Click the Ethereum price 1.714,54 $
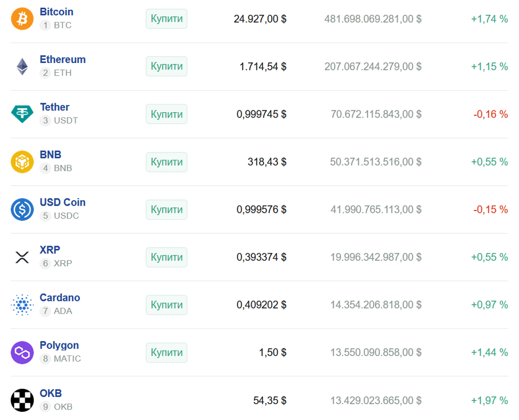 click(x=263, y=67)
